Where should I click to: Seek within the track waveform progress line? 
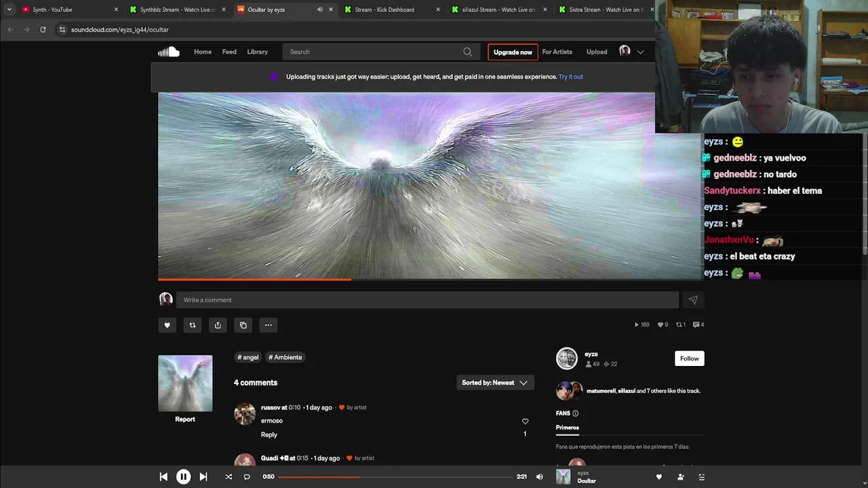tap(430, 279)
